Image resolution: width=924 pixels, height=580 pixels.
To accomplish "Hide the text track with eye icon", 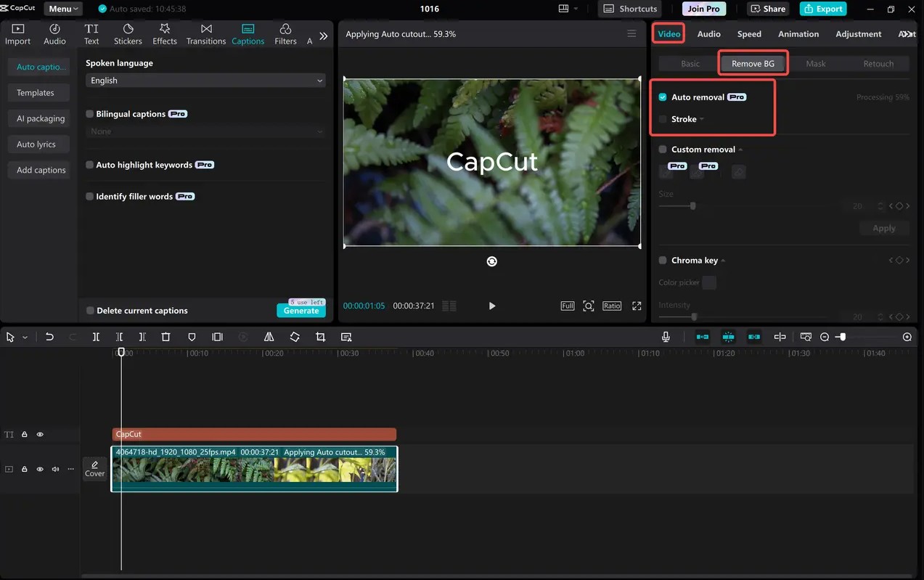I will [40, 434].
